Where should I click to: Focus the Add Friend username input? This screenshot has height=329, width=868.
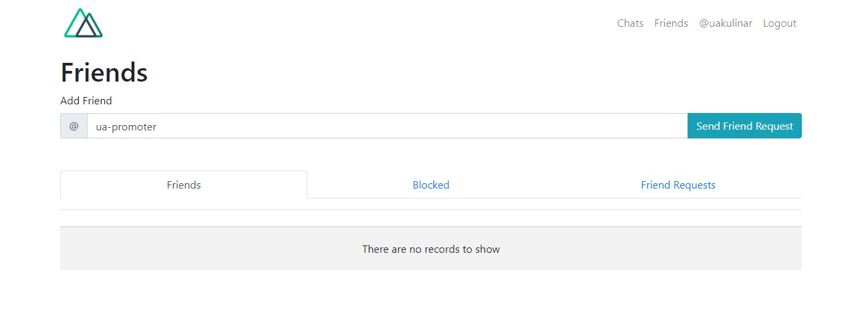[388, 126]
